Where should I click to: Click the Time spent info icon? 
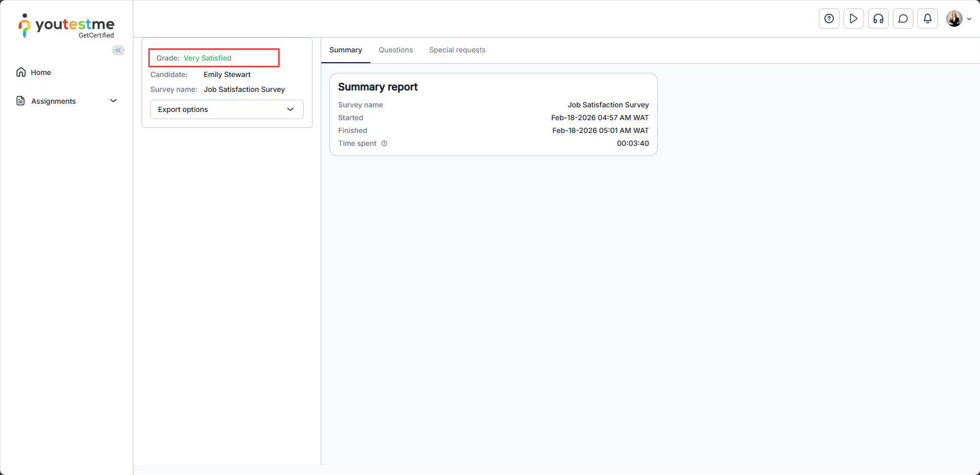(384, 143)
